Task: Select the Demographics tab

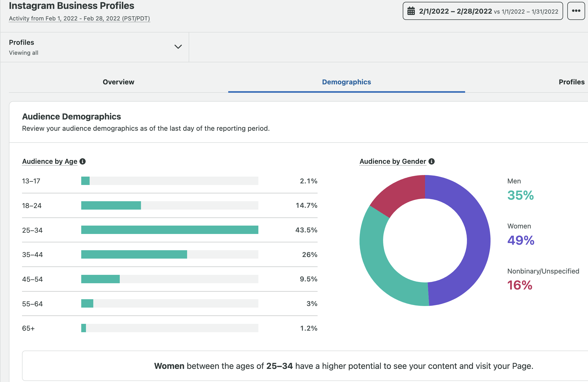Action: click(346, 82)
